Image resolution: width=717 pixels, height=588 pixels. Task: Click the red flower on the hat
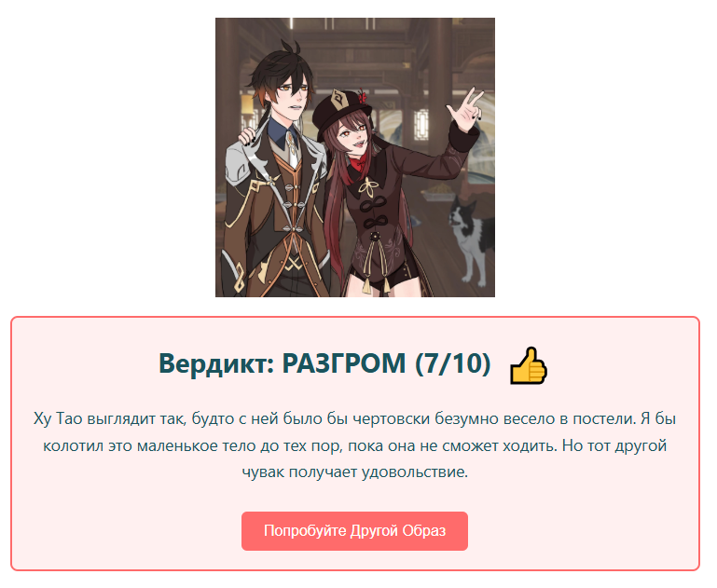point(363,97)
